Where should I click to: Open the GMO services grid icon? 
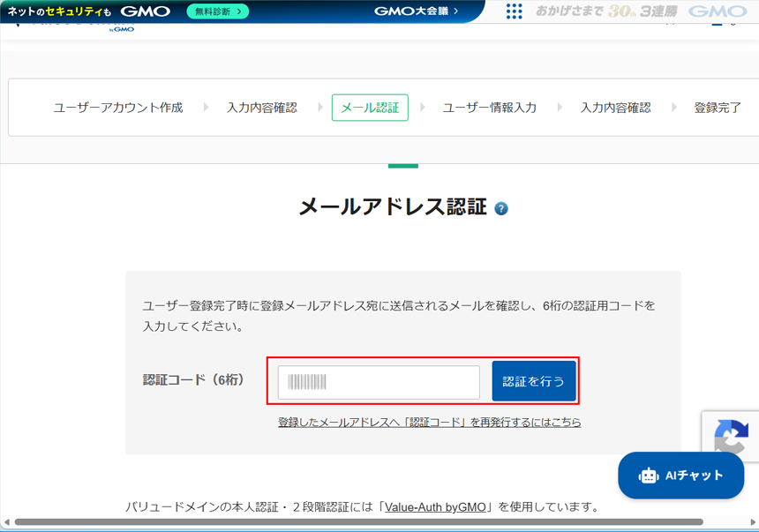pyautogui.click(x=514, y=11)
